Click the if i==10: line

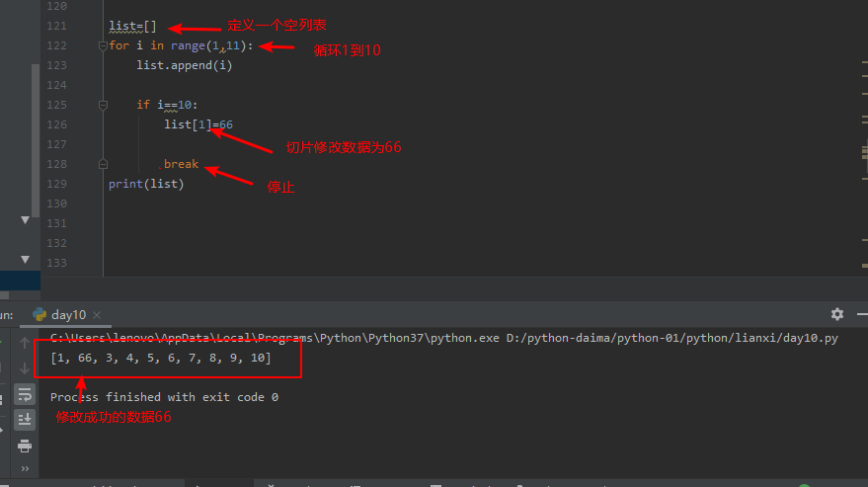[167, 105]
